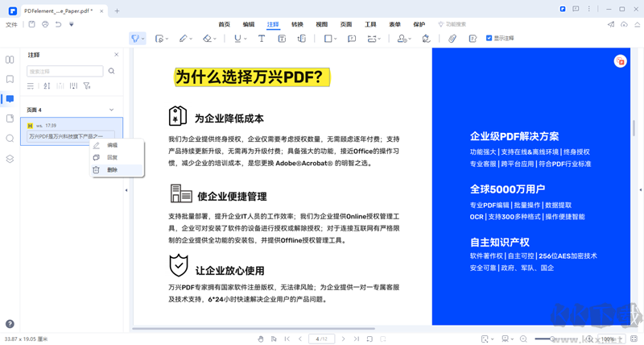Click the filter annotations icon

87,85
